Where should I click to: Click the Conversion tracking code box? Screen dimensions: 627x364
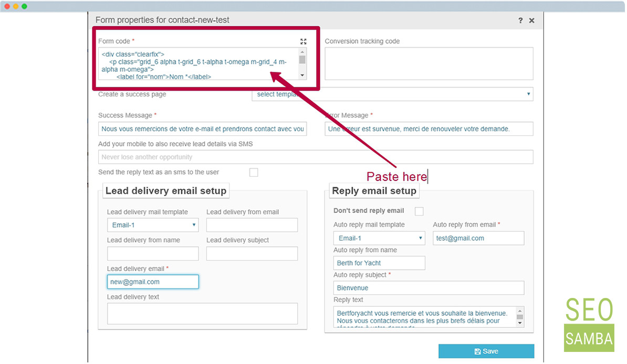(x=429, y=63)
